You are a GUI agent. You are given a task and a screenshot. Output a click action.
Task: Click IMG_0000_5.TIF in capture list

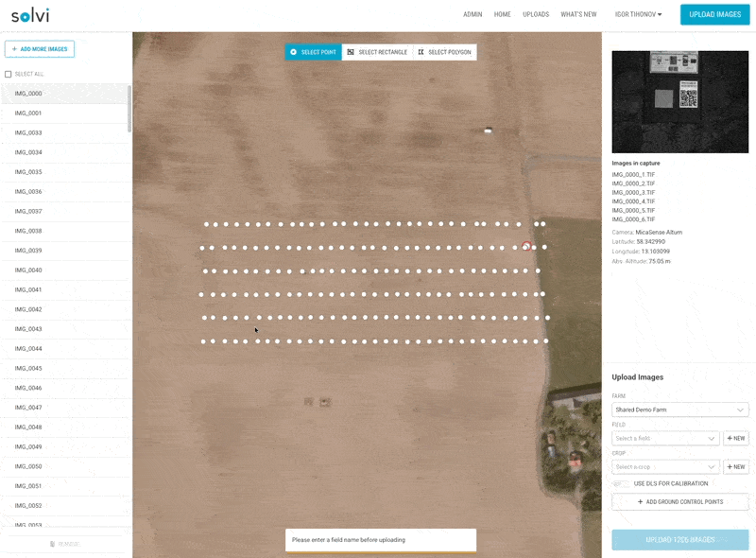pyautogui.click(x=633, y=211)
